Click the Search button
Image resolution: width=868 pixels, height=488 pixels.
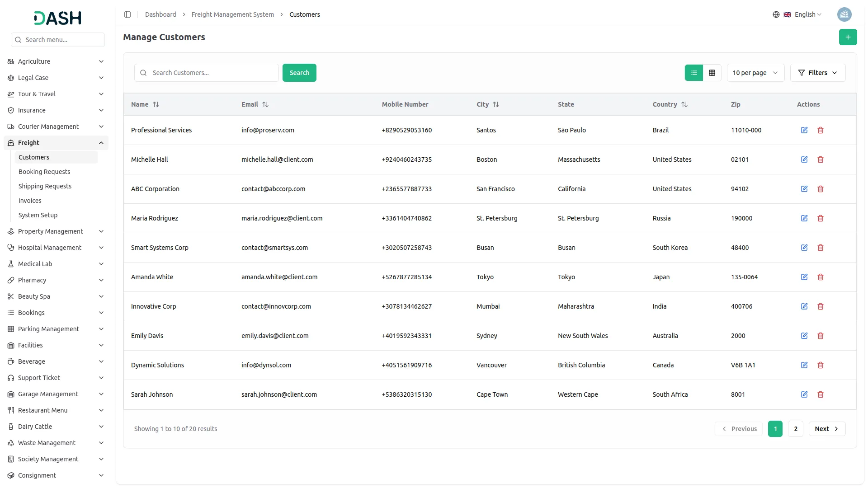(x=299, y=73)
